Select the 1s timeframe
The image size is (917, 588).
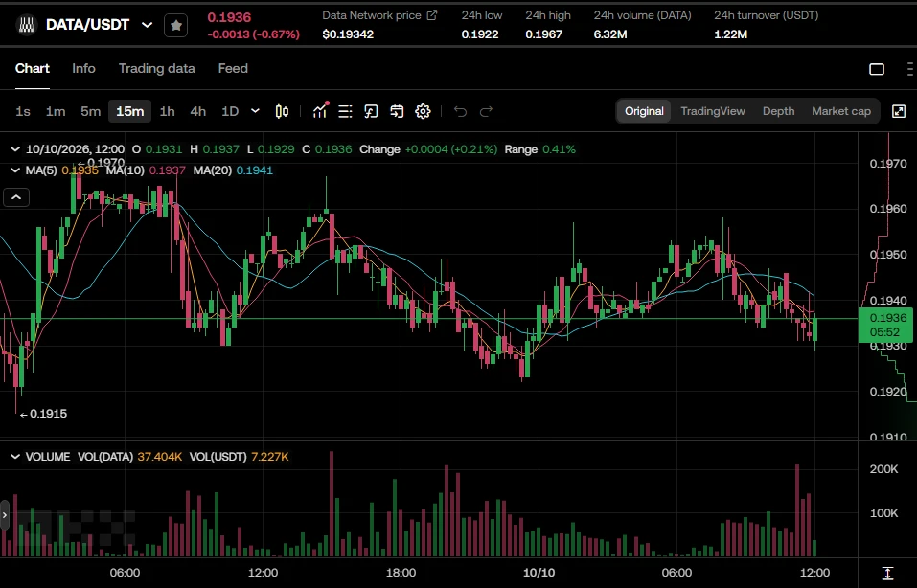coord(23,111)
